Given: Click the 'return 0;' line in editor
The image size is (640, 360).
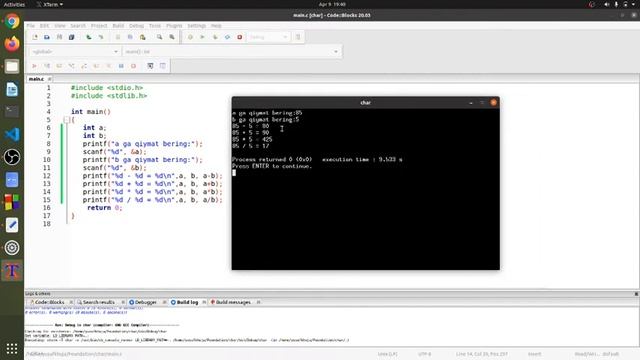Looking at the screenshot, I should [x=104, y=208].
